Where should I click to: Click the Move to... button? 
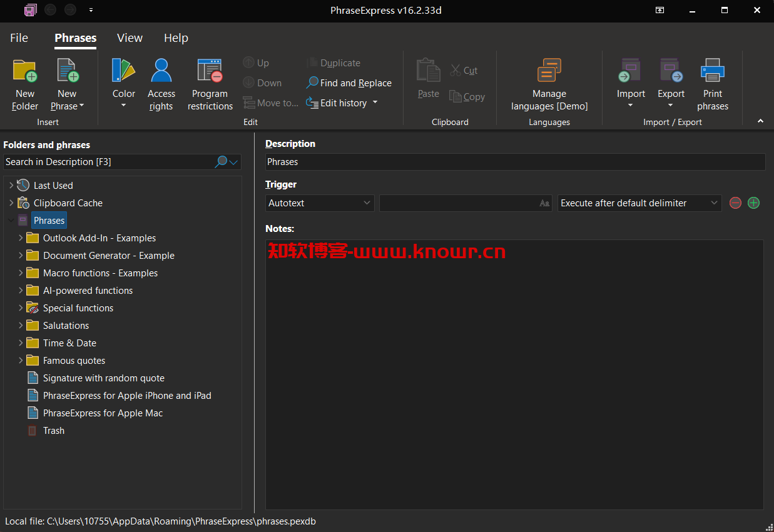[x=270, y=103]
